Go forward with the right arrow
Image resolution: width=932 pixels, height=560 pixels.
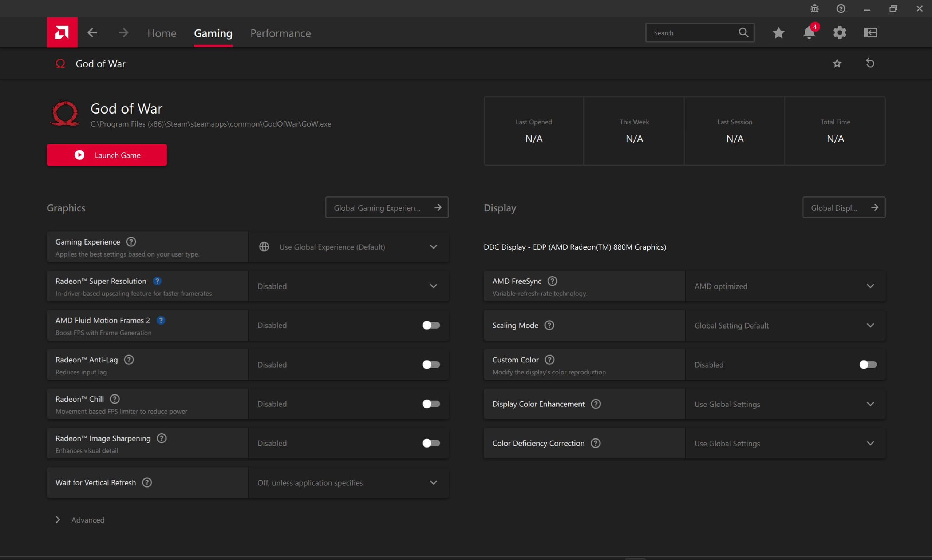[x=123, y=33]
